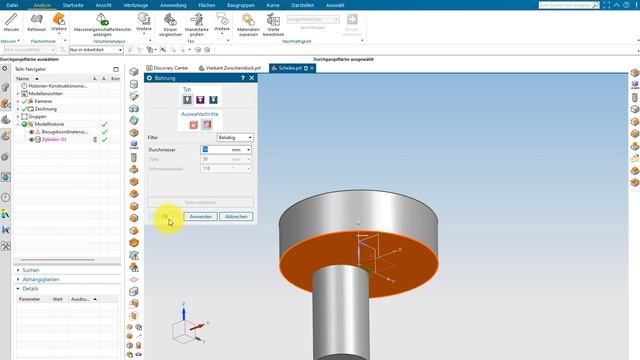Open Materialien zuweisen tool
Screen dimensions: 640x360
point(248,24)
